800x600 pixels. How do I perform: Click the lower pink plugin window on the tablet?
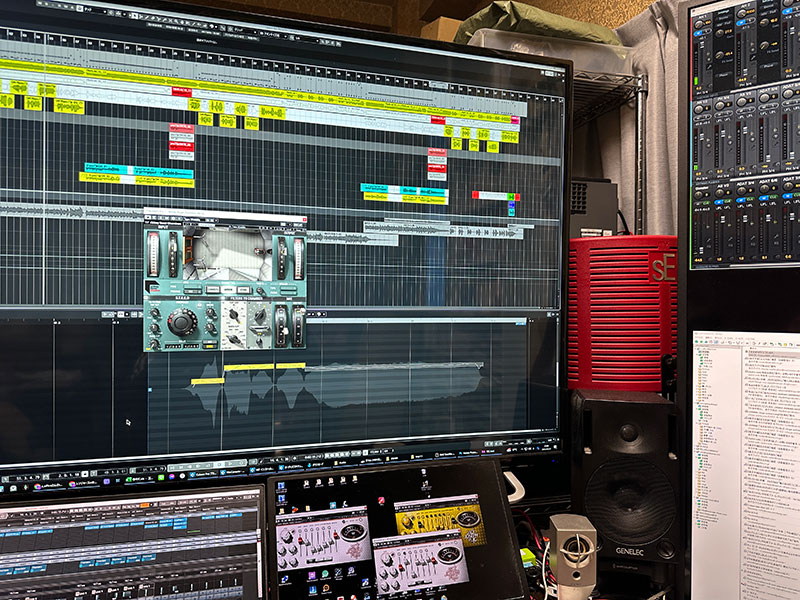tap(420, 561)
